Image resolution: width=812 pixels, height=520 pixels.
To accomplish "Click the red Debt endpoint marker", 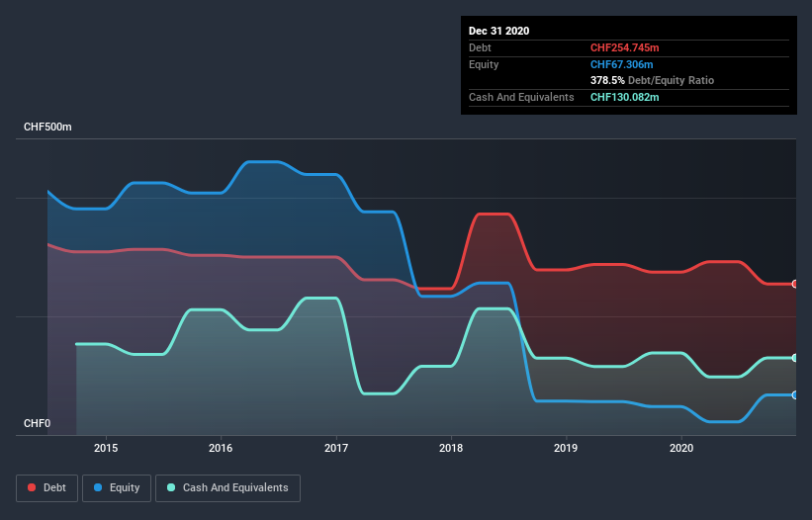I will click(x=795, y=284).
